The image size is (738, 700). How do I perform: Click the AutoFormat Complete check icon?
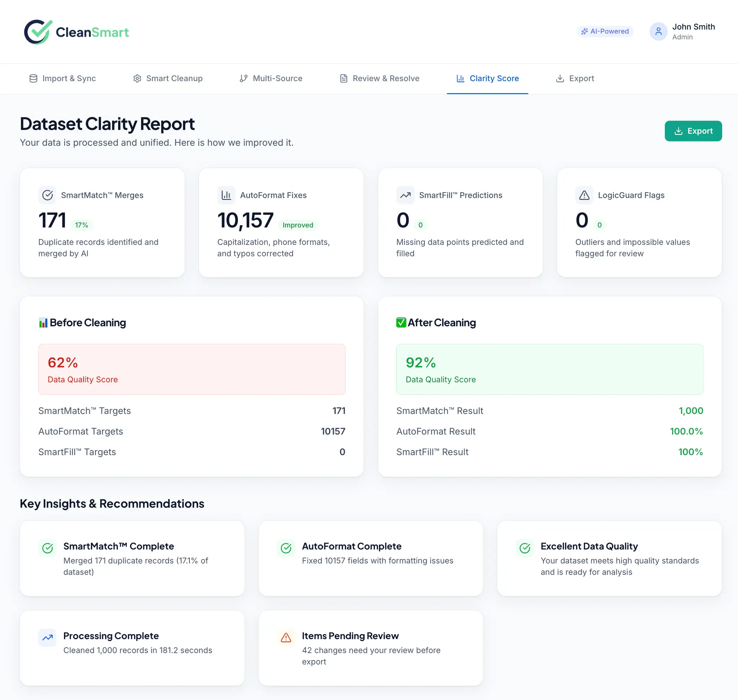click(x=286, y=548)
